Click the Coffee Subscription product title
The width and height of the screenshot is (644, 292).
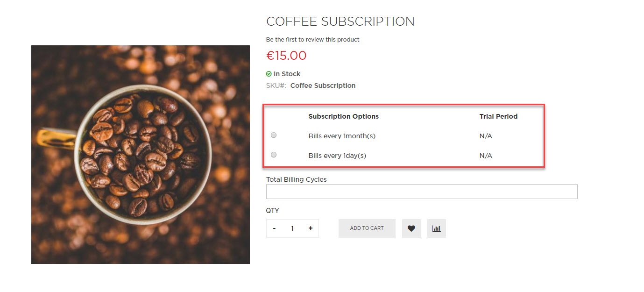340,21
